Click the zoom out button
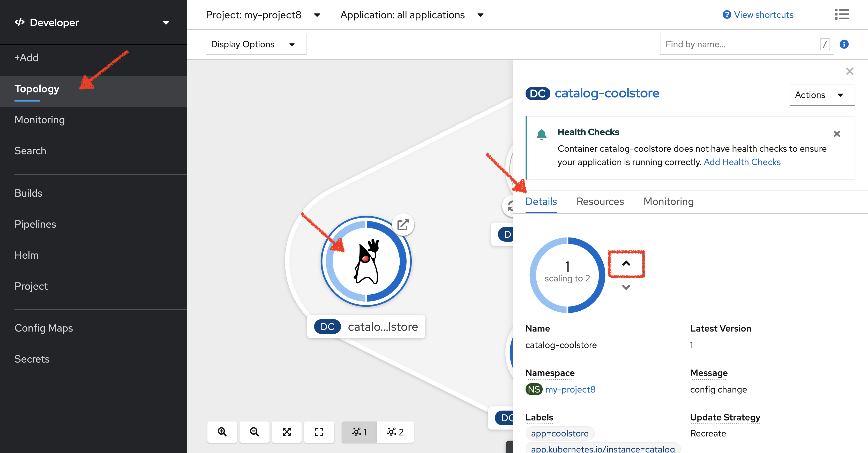The height and width of the screenshot is (453, 868). [x=255, y=432]
